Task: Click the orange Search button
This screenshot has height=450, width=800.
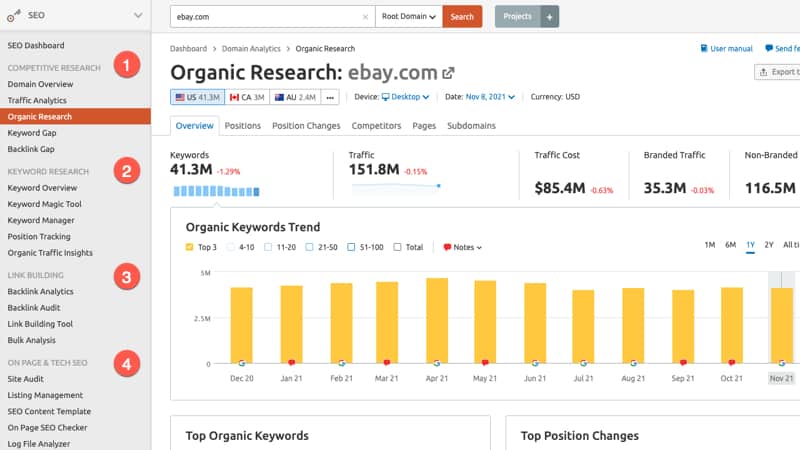Action: [x=462, y=16]
